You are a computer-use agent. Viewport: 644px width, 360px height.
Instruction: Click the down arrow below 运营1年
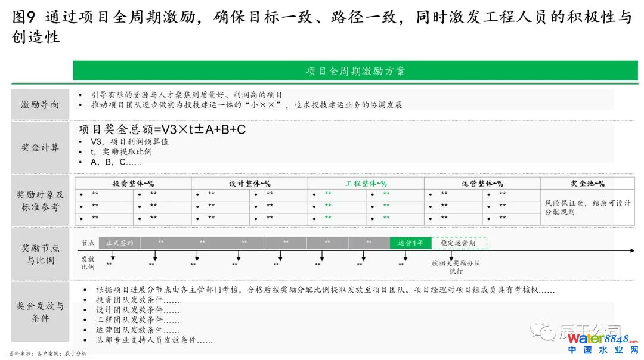tap(405, 256)
